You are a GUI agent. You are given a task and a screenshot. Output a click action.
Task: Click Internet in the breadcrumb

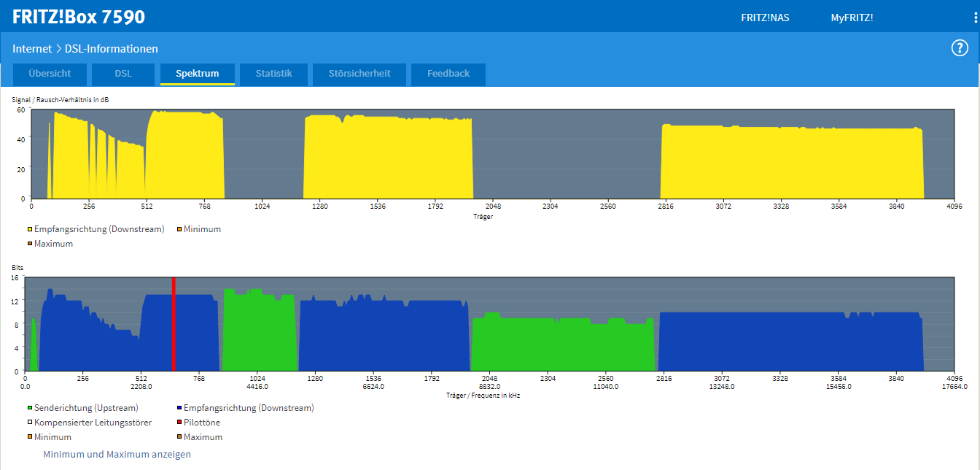click(x=32, y=49)
